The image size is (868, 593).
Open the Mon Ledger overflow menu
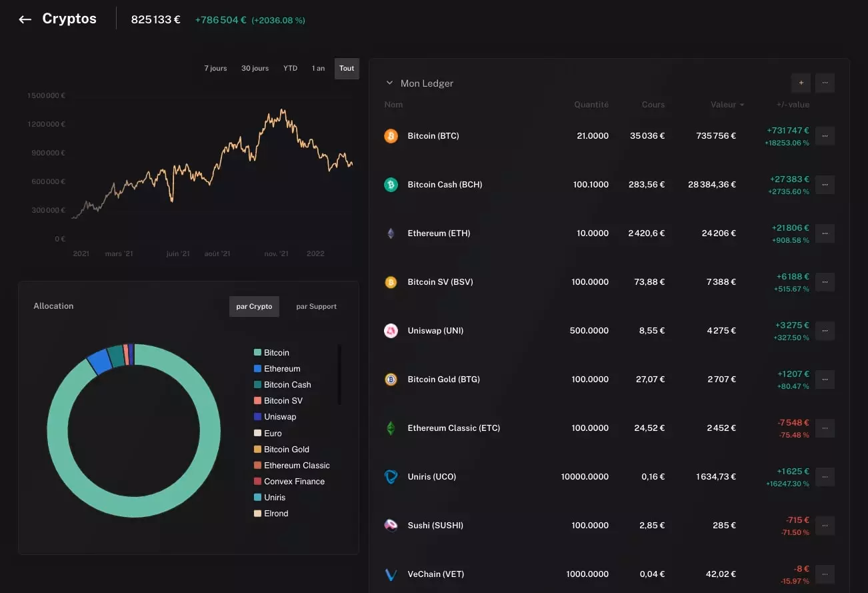click(825, 83)
